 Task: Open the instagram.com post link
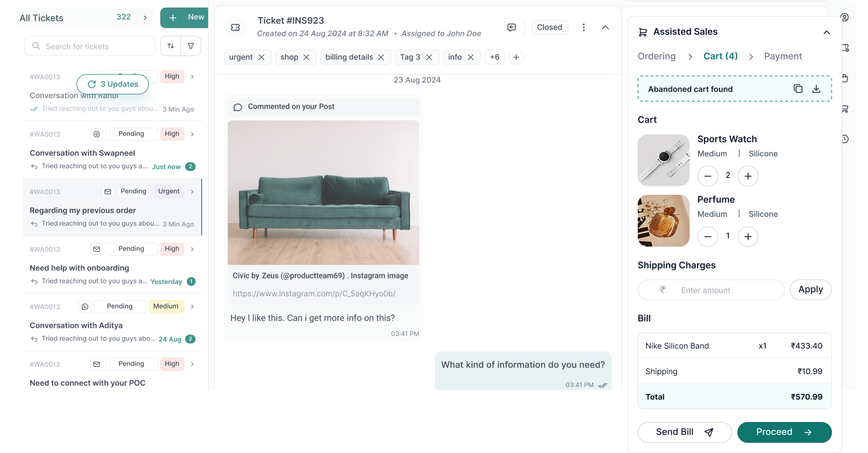[314, 294]
